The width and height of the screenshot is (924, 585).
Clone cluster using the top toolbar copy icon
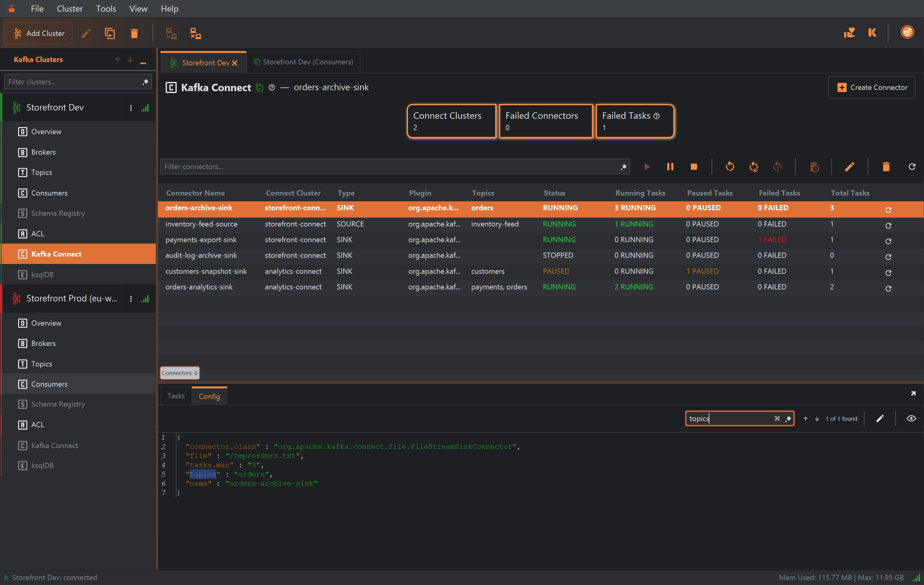110,33
